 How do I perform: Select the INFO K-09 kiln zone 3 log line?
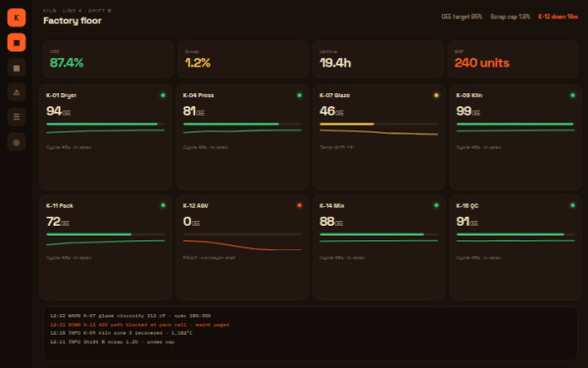122,333
